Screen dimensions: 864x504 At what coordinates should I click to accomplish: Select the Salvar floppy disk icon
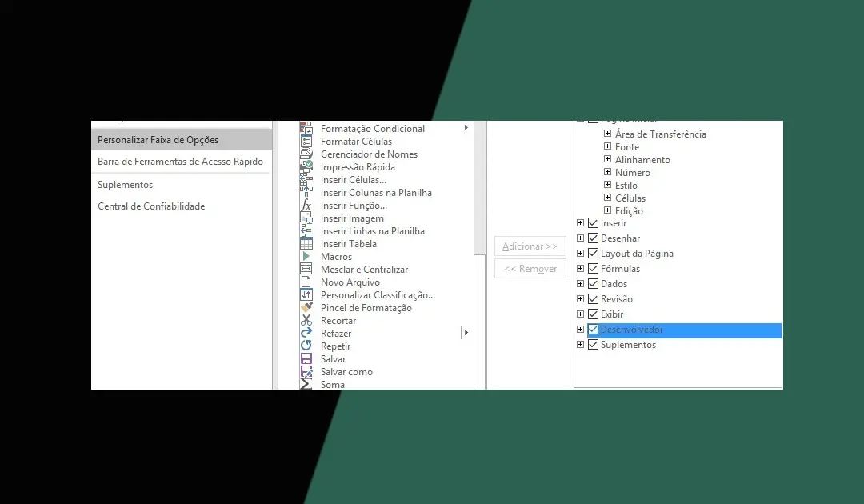(x=306, y=359)
